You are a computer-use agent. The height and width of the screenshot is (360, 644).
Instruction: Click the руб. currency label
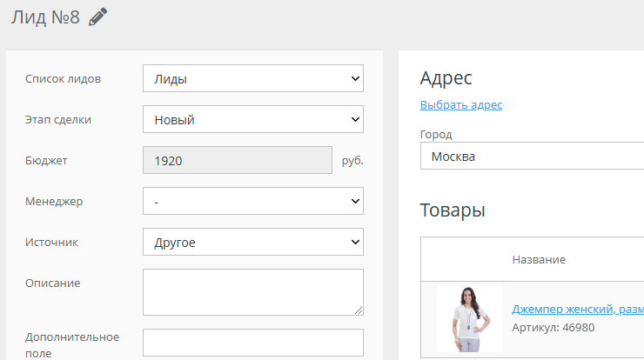click(x=352, y=161)
